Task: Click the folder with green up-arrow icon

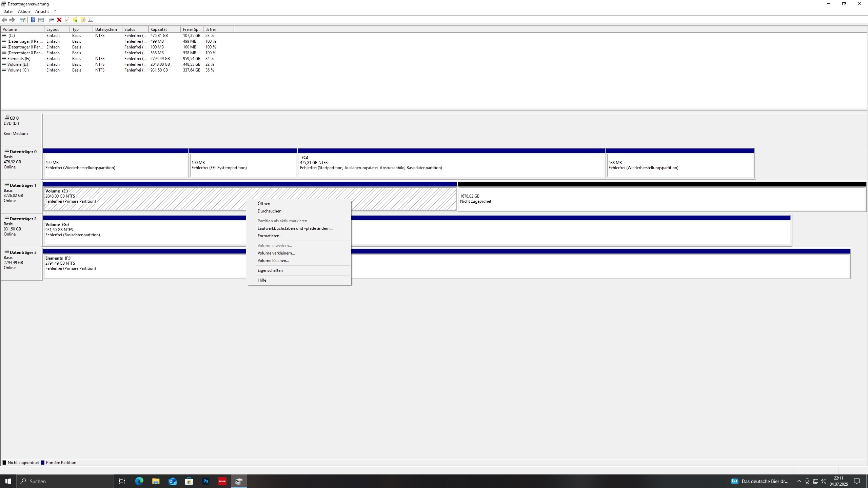Action: click(x=75, y=20)
